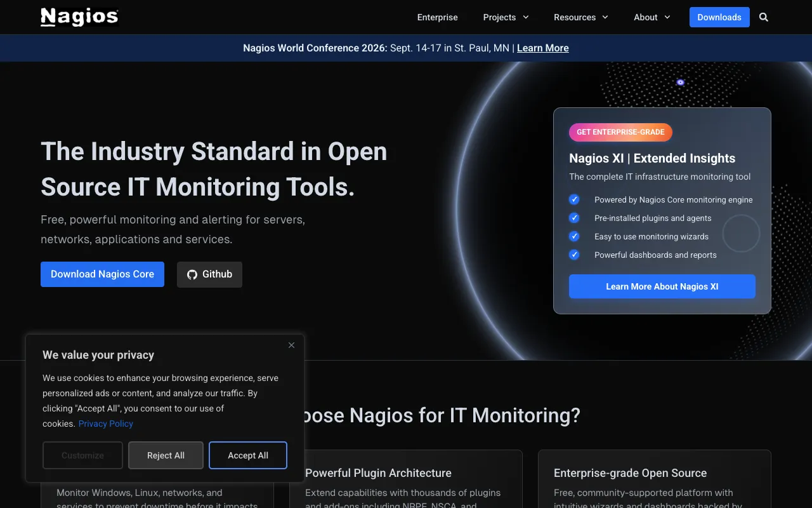Click the Nagios logo
Screen dimensions: 812x508
(79, 17)
